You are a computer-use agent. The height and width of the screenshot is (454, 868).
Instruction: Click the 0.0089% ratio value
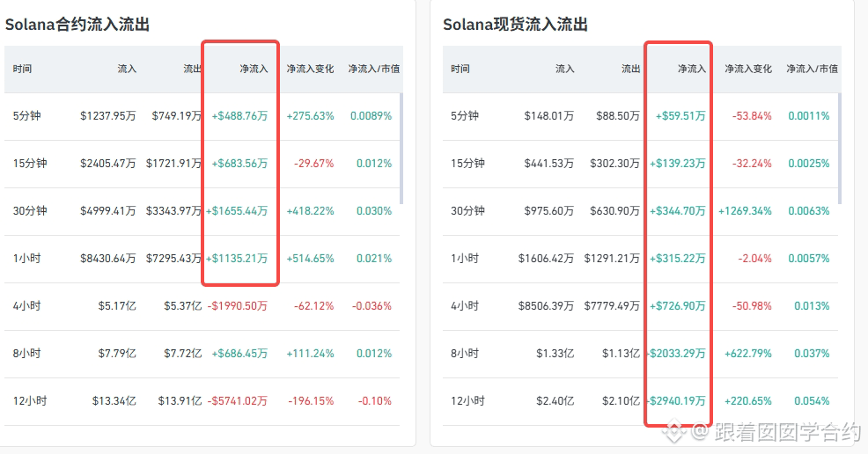click(x=371, y=116)
